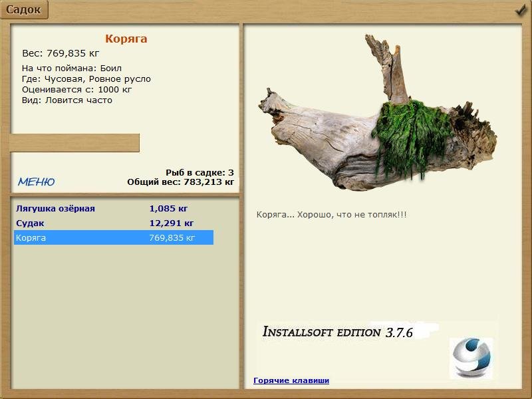Click the Вес: 769,835 кг line
The width and height of the screenshot is (532, 399).
pos(61,53)
